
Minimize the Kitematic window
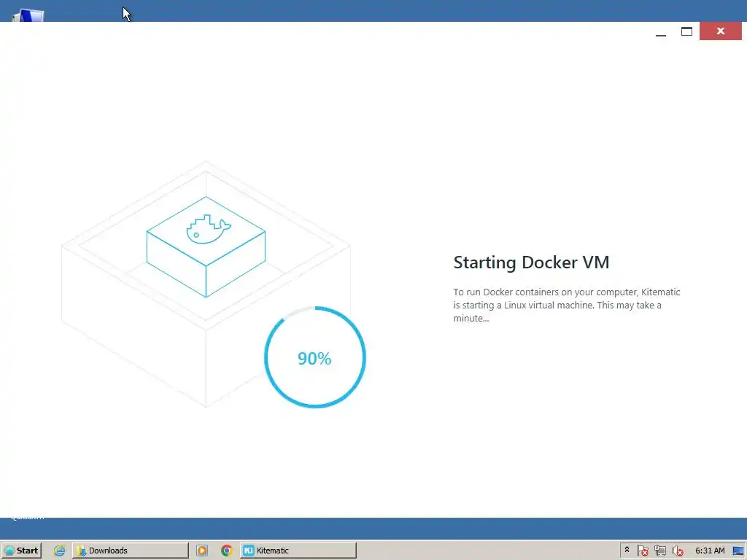click(661, 31)
